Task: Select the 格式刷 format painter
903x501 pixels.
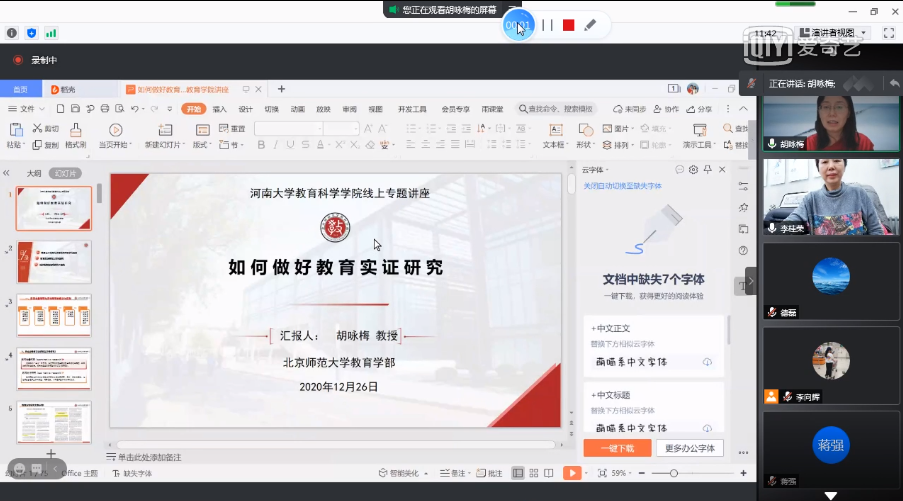Action: click(75, 136)
